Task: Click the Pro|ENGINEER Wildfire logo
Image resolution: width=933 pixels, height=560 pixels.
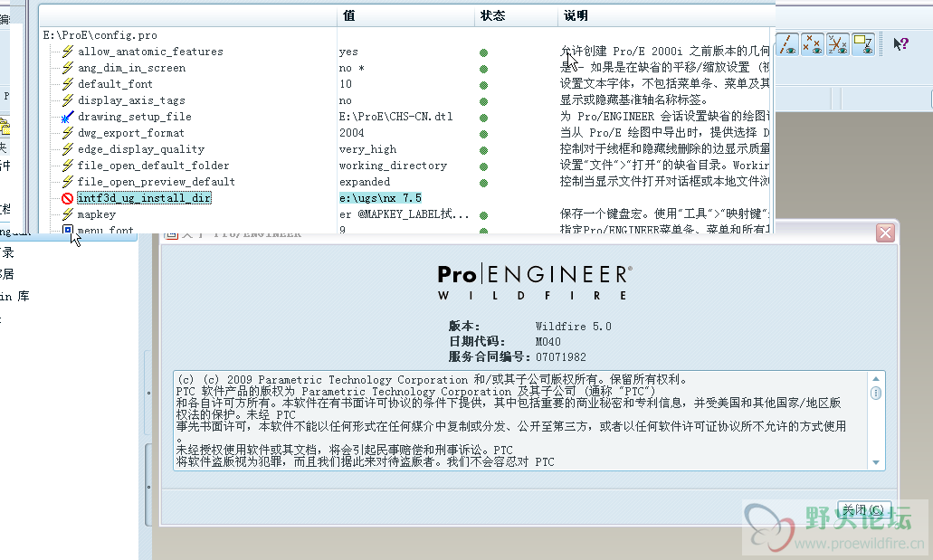Action: pyautogui.click(x=534, y=282)
